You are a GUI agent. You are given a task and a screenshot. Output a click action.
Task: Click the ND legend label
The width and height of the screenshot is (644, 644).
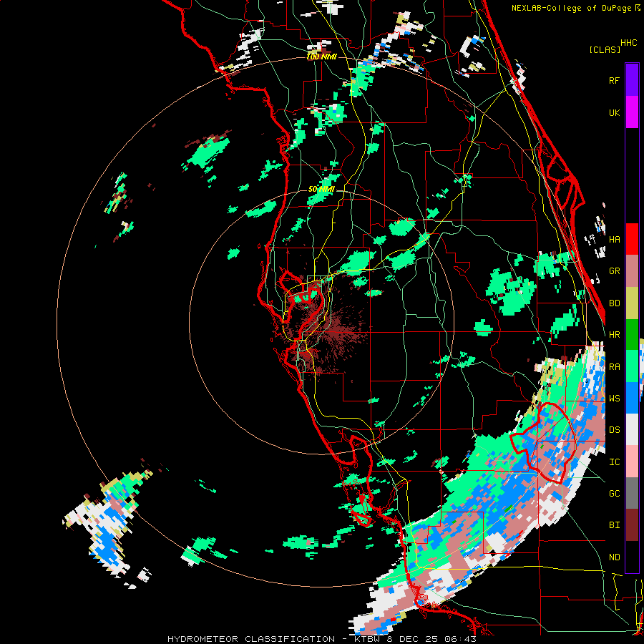coord(614,557)
